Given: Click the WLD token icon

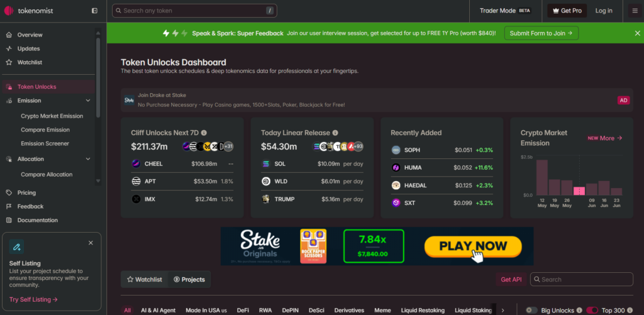Looking at the screenshot, I should (266, 181).
